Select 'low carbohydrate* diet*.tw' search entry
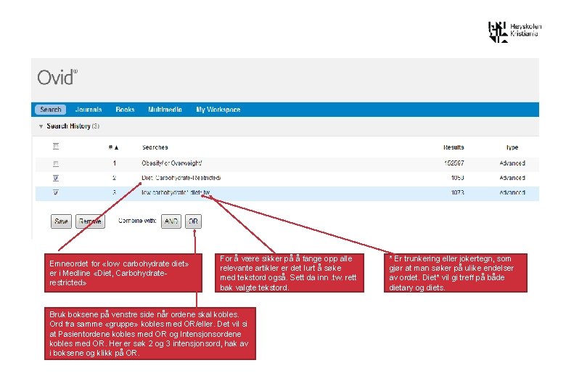The image size is (566, 392). (x=176, y=192)
